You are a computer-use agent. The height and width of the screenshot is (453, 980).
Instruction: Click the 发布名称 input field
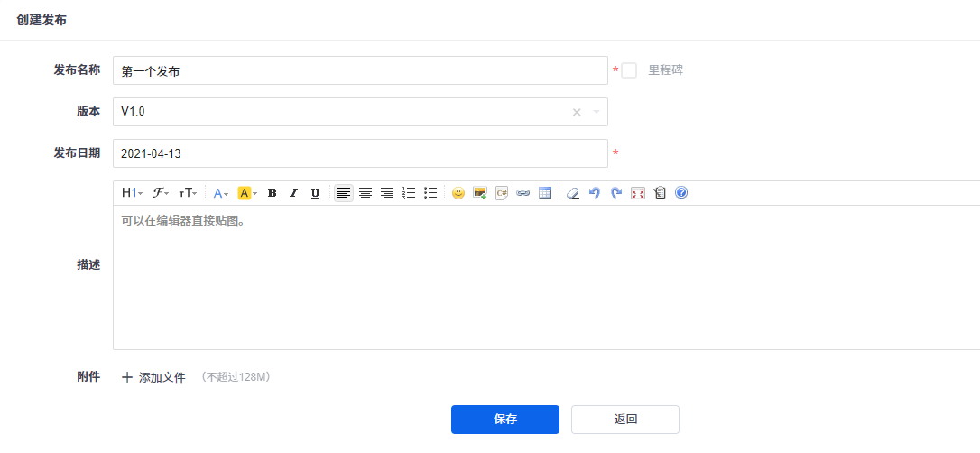pos(360,70)
